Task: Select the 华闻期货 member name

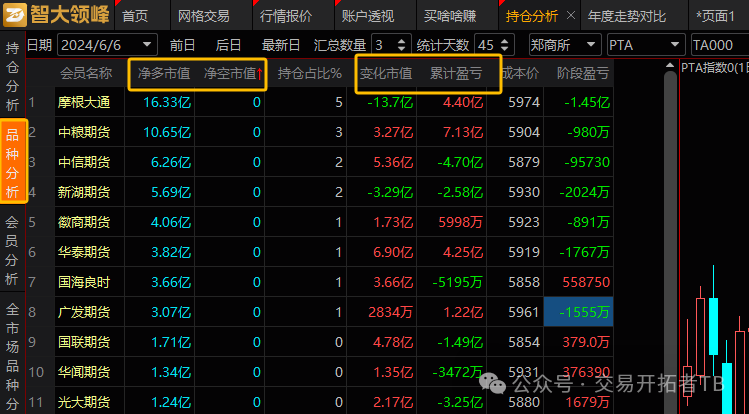Action: pyautogui.click(x=84, y=372)
